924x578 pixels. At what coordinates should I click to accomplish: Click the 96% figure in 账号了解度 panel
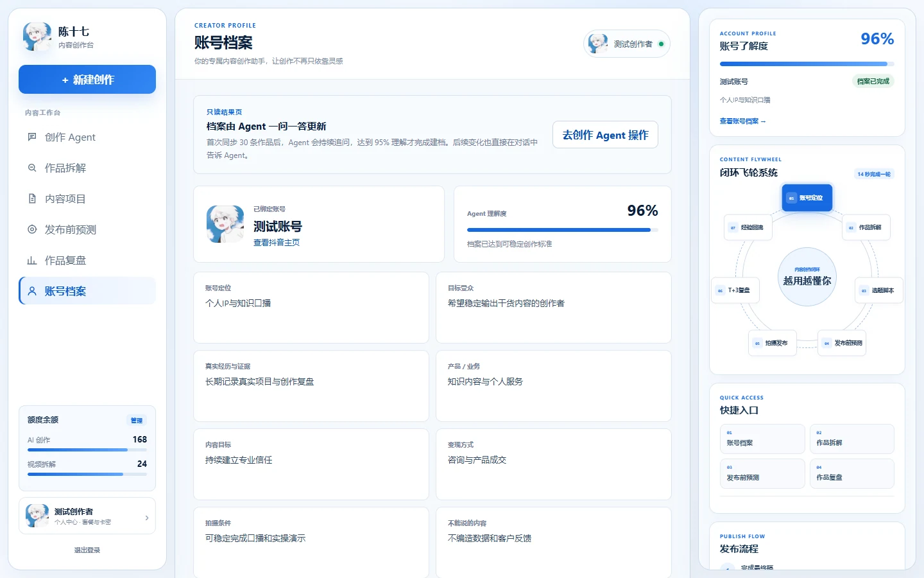click(x=877, y=39)
